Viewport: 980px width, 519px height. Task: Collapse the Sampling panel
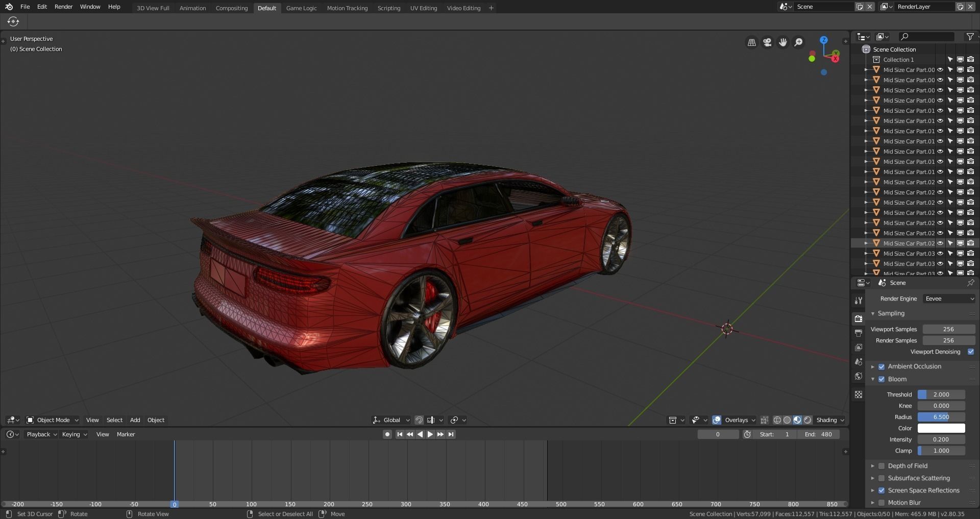[873, 313]
